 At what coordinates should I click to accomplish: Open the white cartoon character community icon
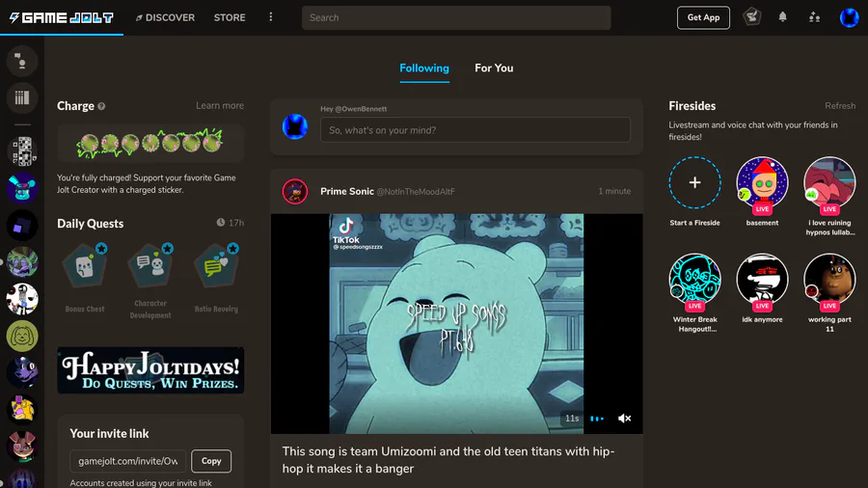22,299
